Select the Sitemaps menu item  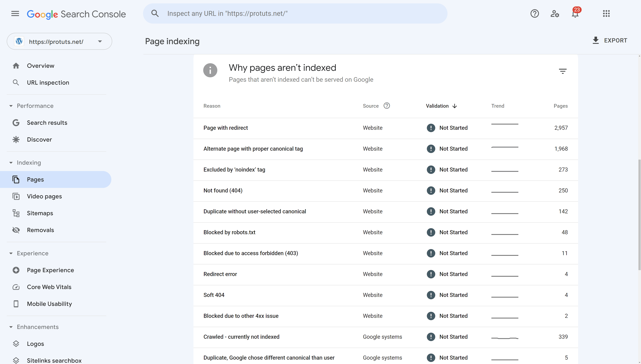pos(40,213)
